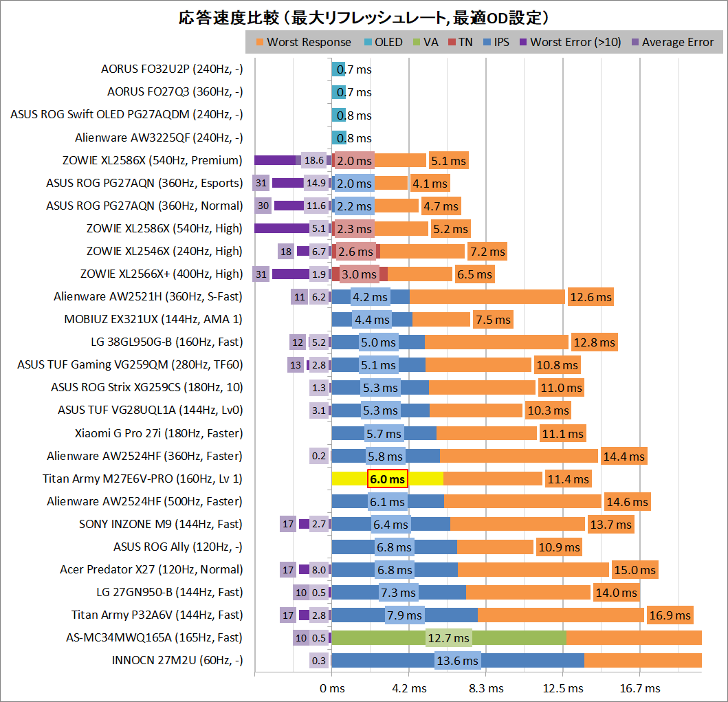Select Alienware AW2524HF (500Hz, Faster) label
728x702 pixels.
tap(144, 502)
